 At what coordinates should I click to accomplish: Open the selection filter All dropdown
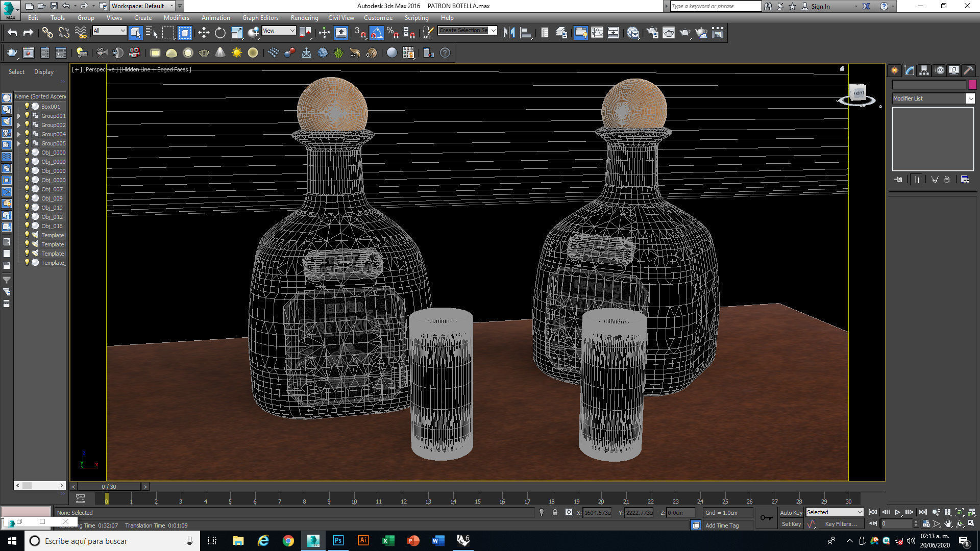coord(109,31)
